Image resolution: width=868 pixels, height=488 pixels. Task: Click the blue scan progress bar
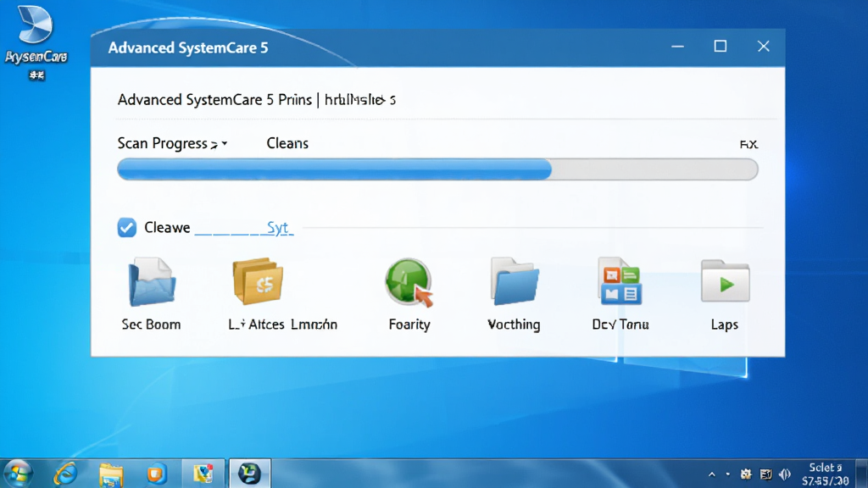(x=437, y=169)
